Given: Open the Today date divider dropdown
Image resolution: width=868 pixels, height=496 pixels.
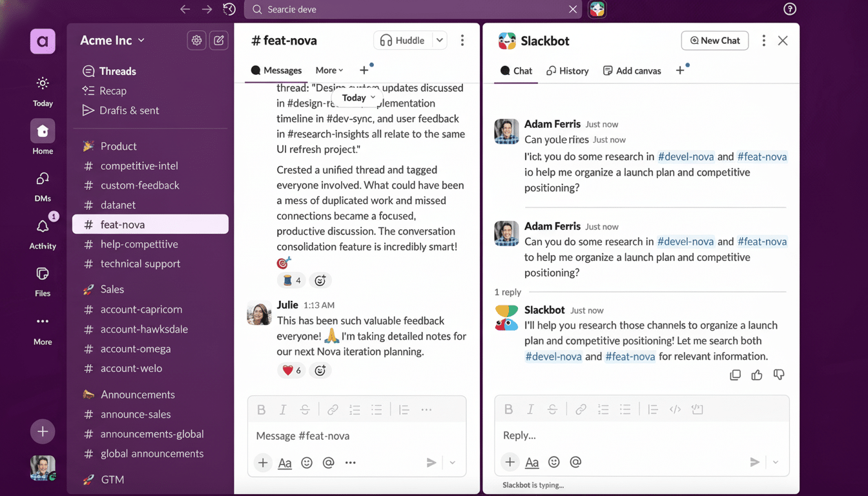Looking at the screenshot, I should point(356,98).
